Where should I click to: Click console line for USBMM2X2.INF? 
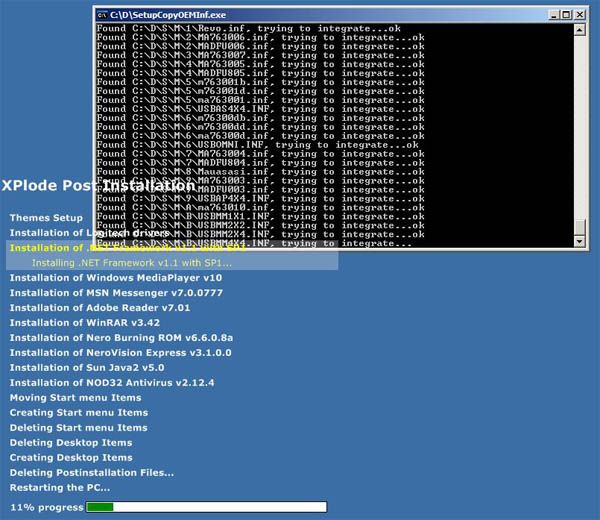260,225
